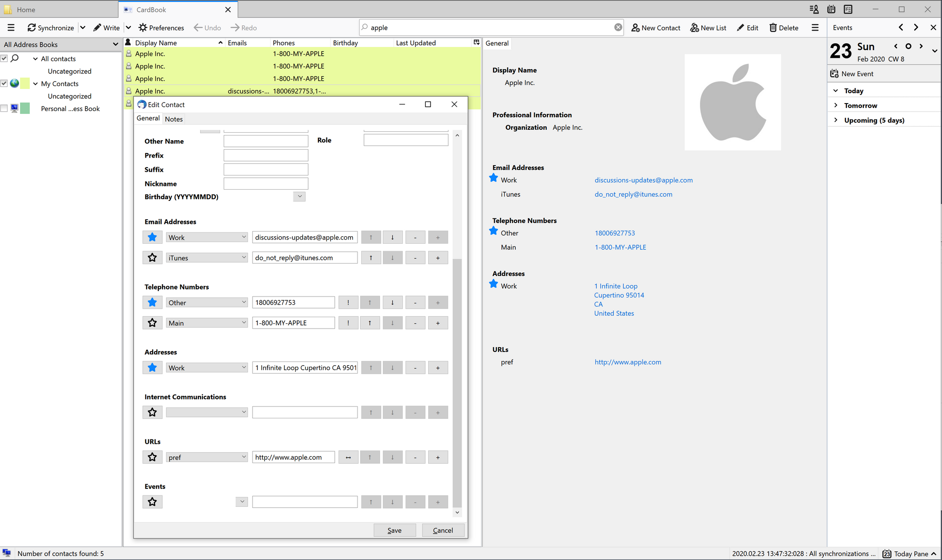
Task: Open the All Address Books dropdown
Action: coord(61,44)
